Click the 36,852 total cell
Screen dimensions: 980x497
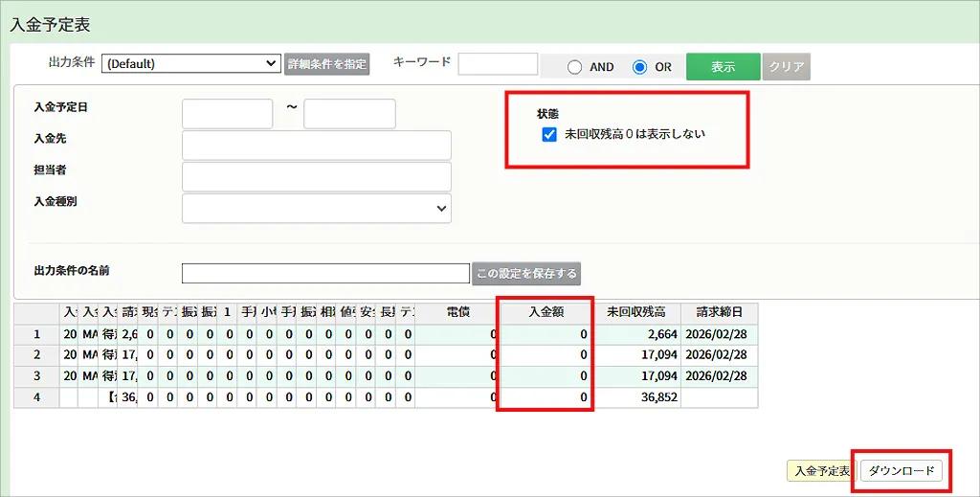(635, 397)
